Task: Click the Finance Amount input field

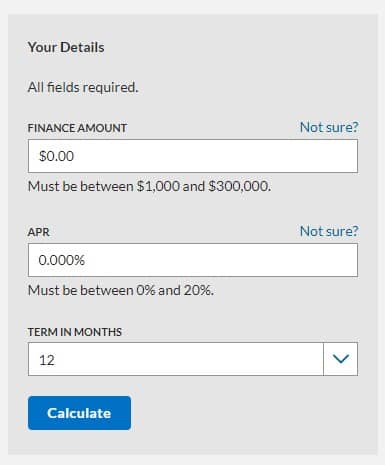Action: (193, 156)
